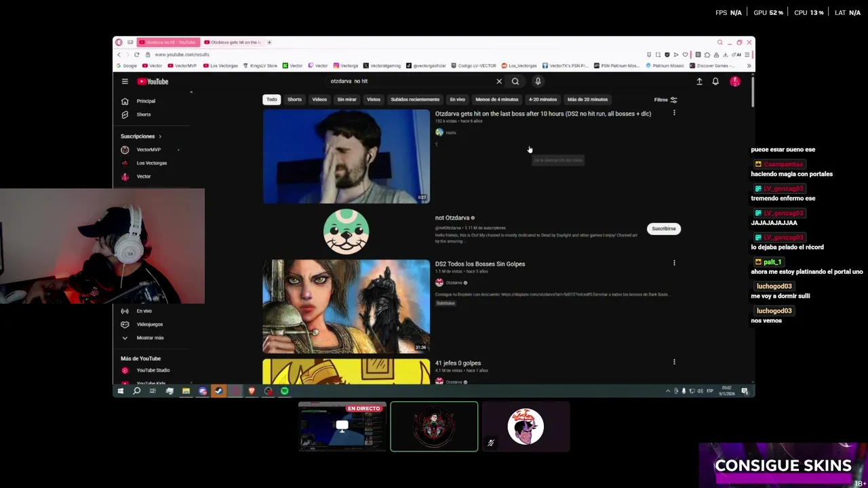868x488 pixels.
Task: Open the account avatar menu
Action: point(735,81)
